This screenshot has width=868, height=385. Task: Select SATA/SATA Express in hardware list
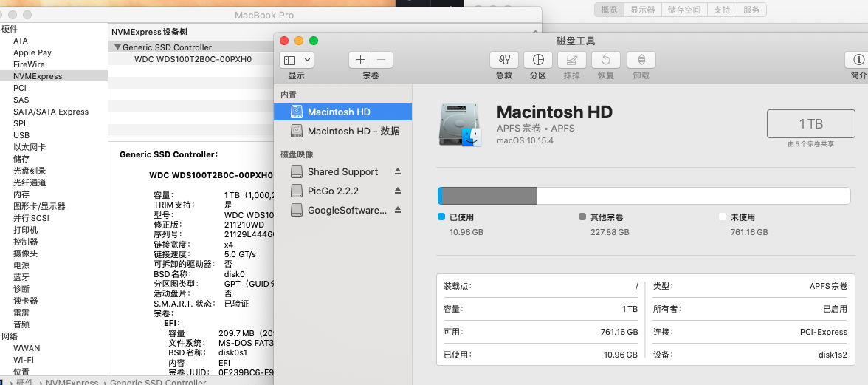click(51, 112)
